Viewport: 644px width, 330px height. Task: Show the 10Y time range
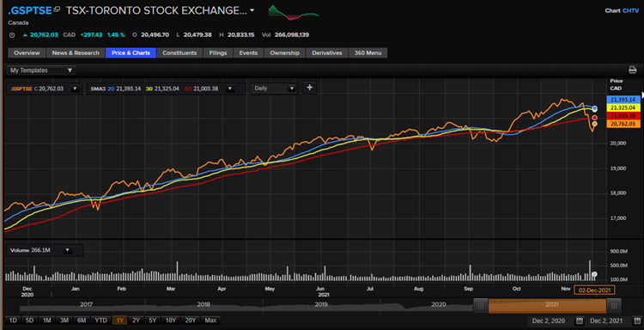click(171, 321)
